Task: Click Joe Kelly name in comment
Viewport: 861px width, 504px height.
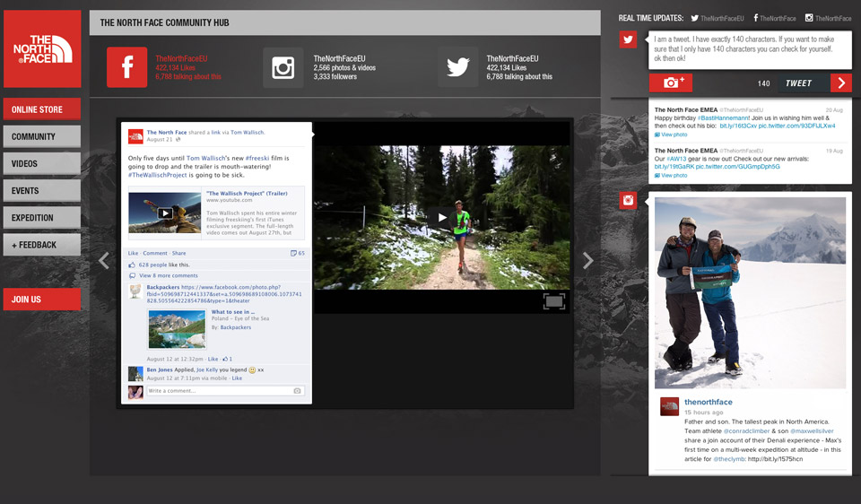Action: click(207, 370)
